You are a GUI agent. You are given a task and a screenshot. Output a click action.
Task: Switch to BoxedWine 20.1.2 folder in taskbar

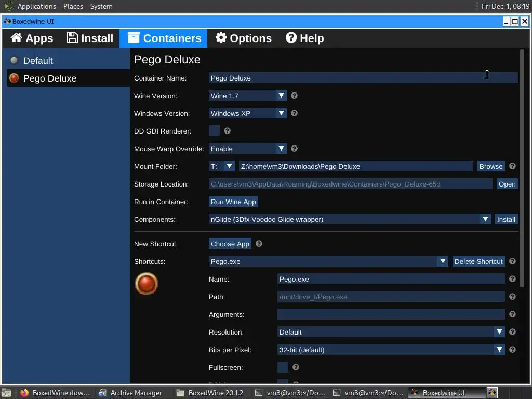211,393
